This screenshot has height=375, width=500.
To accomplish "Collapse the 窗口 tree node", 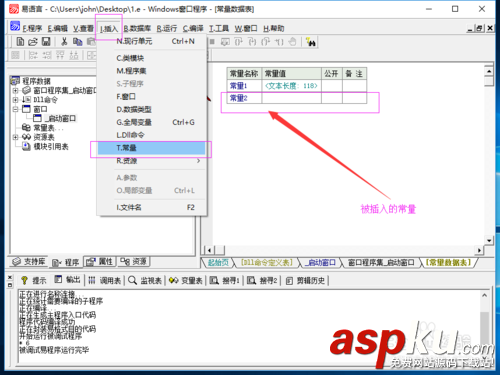I will click(15, 109).
